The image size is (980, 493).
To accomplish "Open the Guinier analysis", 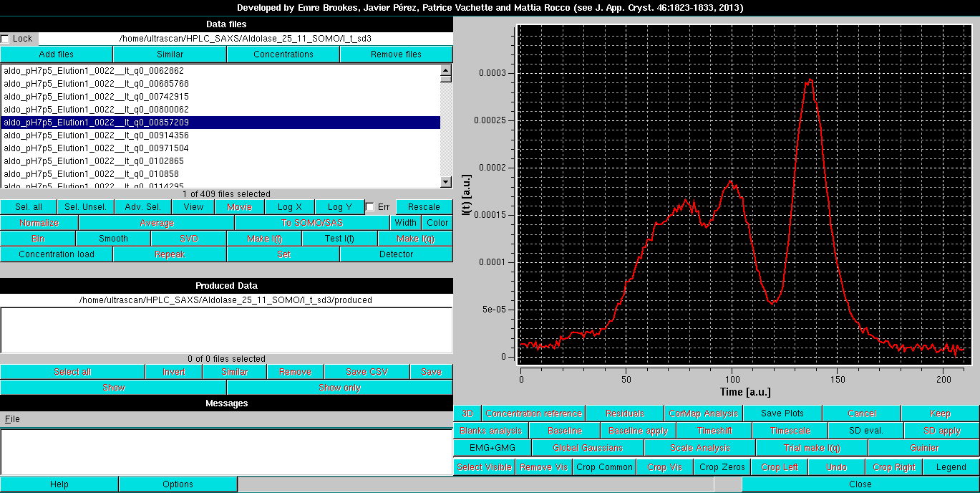I will coord(923,447).
